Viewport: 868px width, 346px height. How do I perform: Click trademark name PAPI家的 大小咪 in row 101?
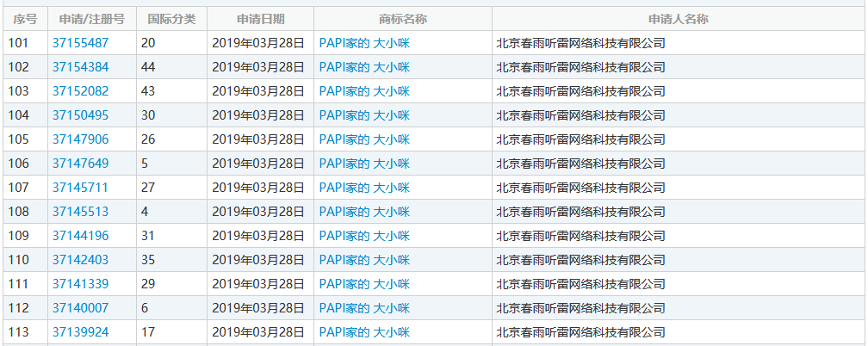tap(364, 43)
